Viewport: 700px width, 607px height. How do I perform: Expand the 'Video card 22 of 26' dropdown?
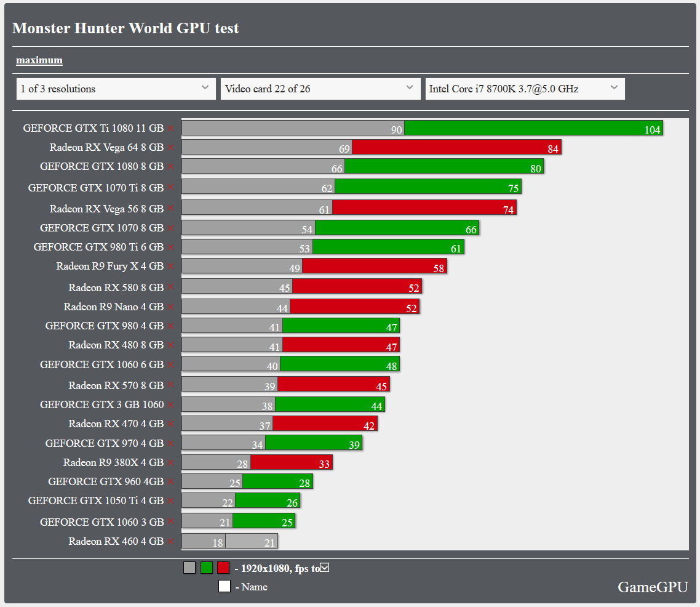click(x=320, y=89)
